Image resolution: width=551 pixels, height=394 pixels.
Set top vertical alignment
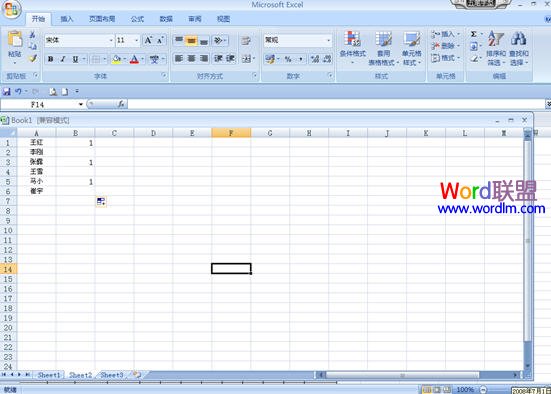(x=179, y=40)
